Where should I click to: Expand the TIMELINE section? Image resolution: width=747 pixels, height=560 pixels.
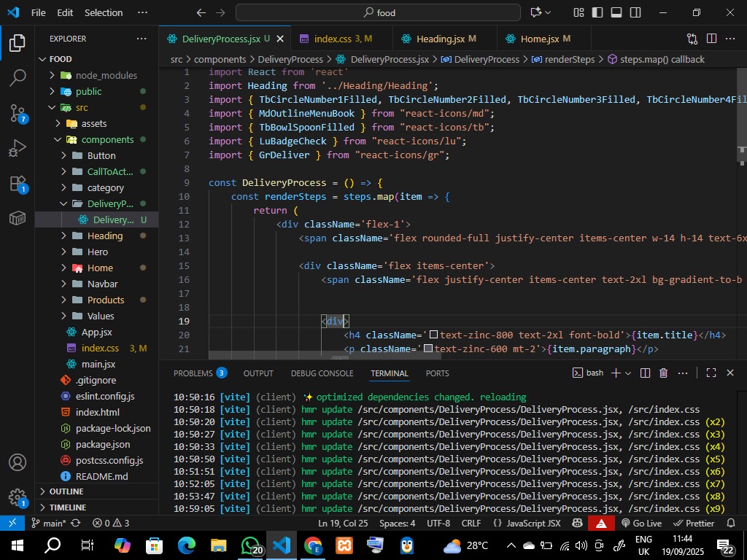(97, 507)
